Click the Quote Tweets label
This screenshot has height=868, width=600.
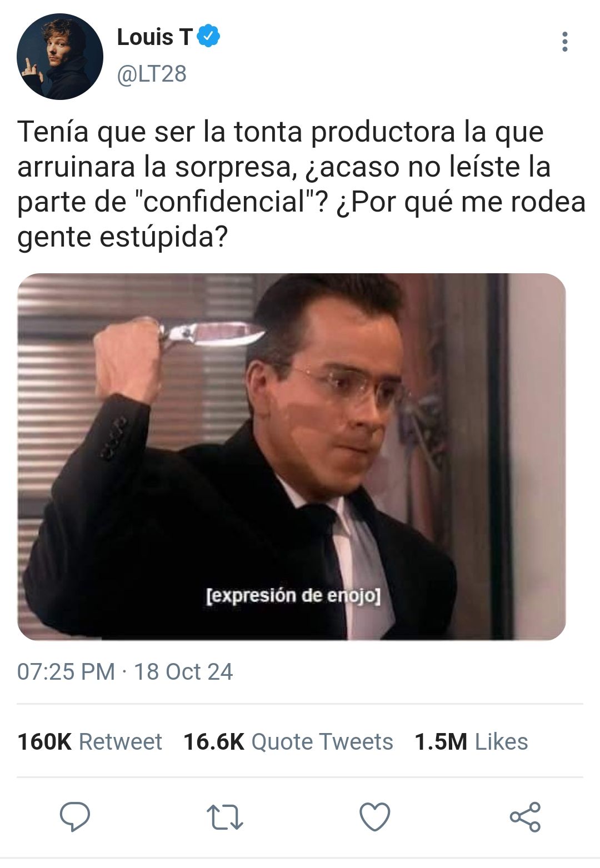click(322, 741)
